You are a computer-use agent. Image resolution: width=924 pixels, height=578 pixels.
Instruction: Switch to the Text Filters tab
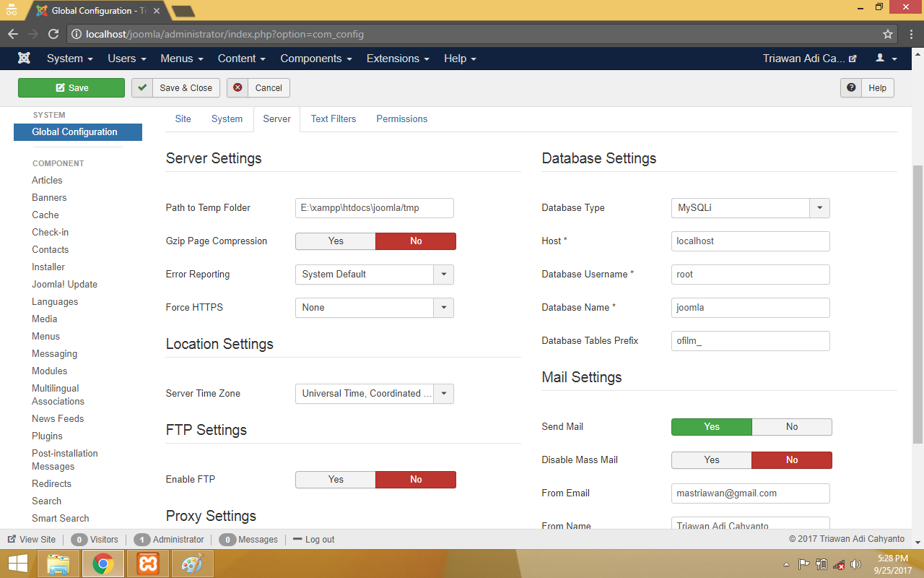(333, 119)
